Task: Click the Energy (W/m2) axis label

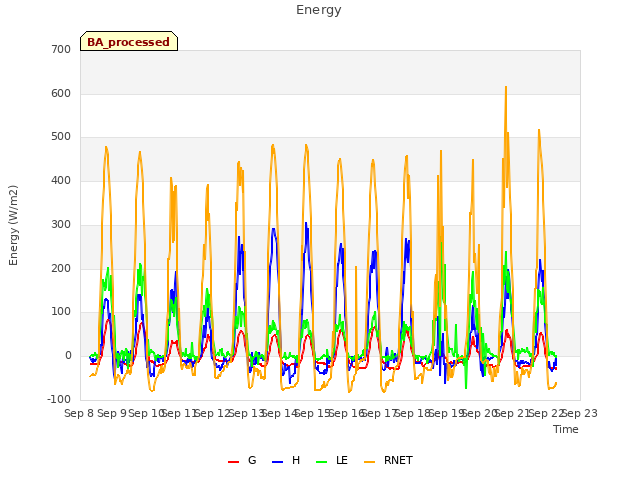Action: (x=13, y=225)
